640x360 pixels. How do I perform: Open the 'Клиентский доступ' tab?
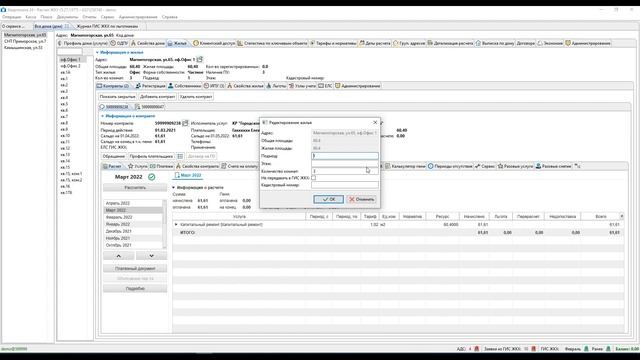point(214,43)
